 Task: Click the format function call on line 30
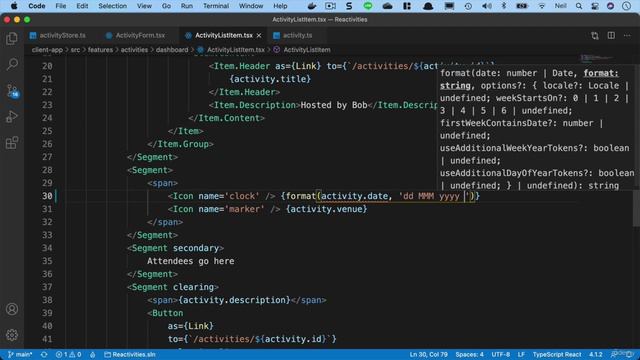click(301, 196)
